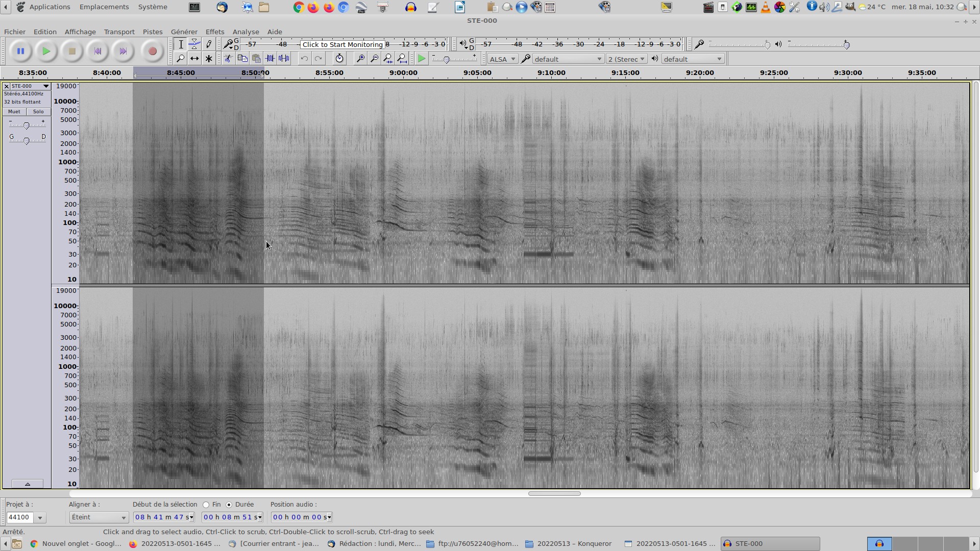Click the track gain slider

tap(27, 125)
